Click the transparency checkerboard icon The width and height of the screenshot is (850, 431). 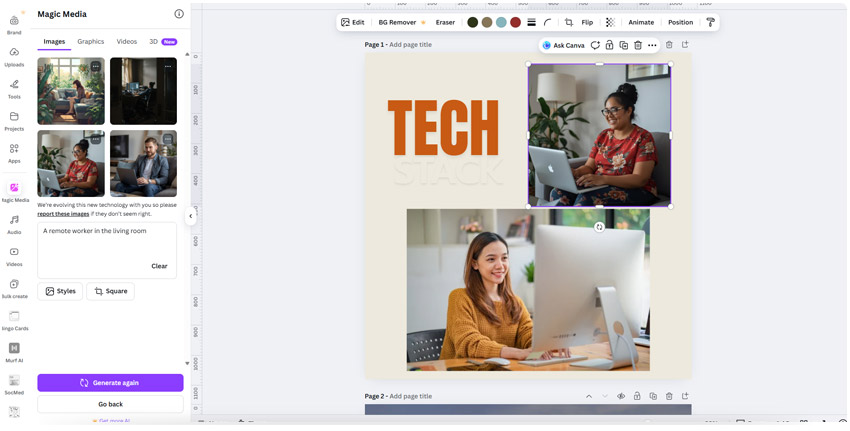tap(609, 22)
